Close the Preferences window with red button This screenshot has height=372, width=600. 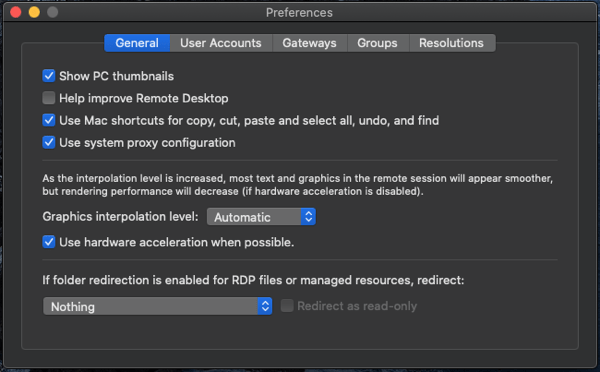pyautogui.click(x=16, y=12)
